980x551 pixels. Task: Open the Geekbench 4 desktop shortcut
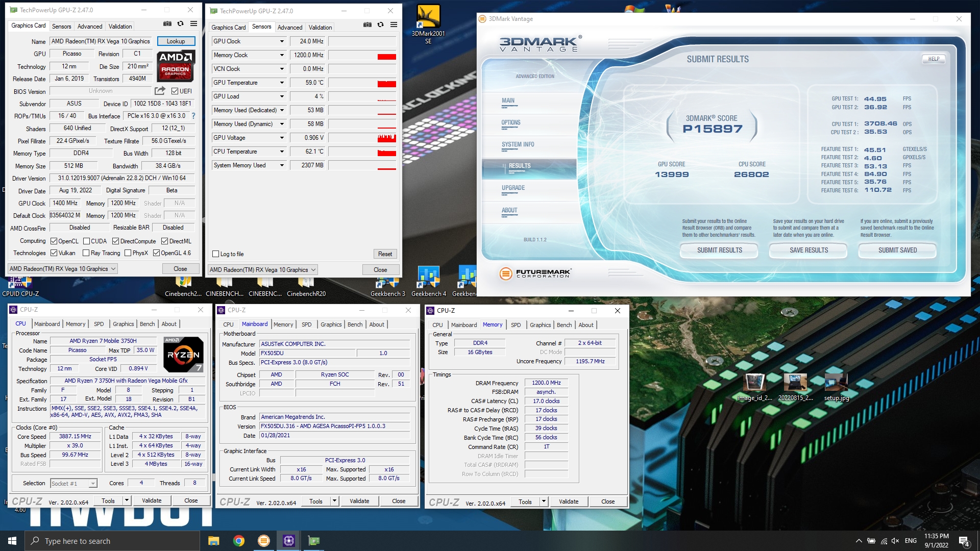(x=428, y=282)
